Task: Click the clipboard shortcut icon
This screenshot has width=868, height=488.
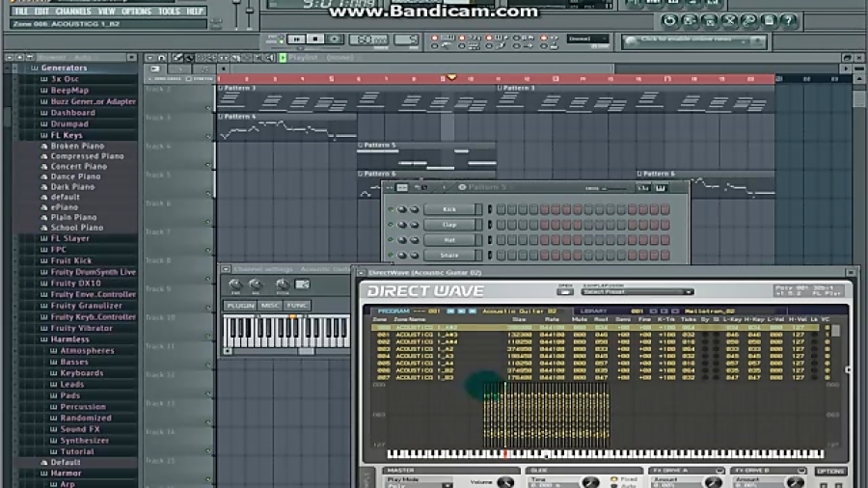Action: pos(769,21)
